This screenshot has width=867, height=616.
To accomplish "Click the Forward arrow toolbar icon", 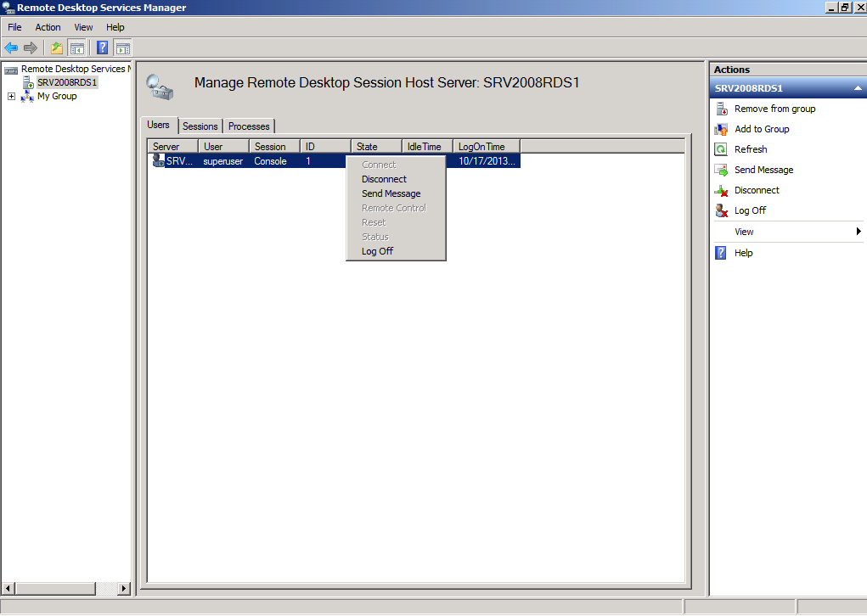I will 31,48.
